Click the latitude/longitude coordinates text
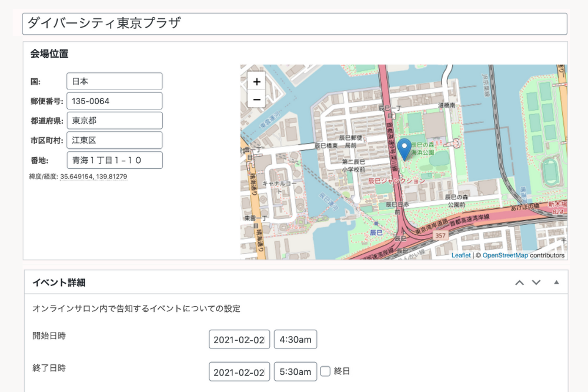This screenshot has width=588, height=392. tap(93, 176)
